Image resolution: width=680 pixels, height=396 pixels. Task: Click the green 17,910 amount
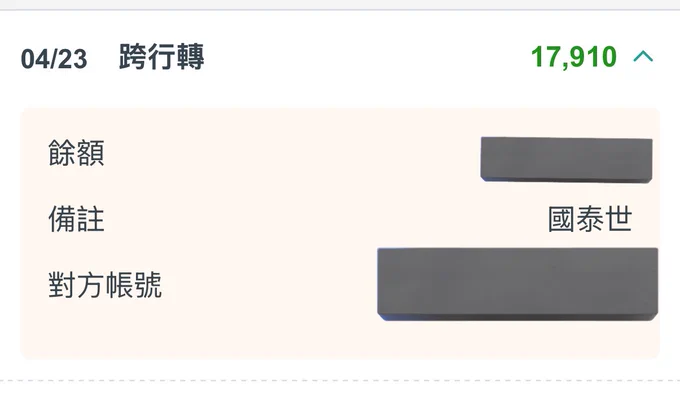tap(574, 57)
